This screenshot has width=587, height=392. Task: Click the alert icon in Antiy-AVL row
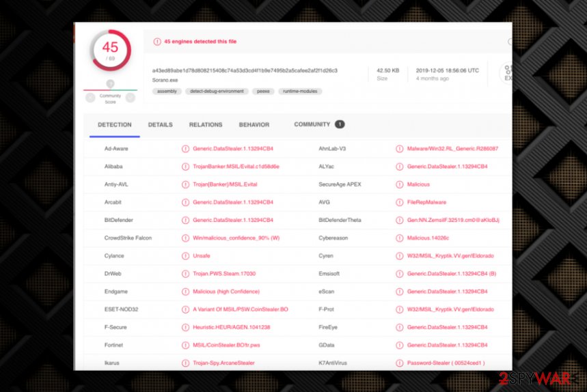click(x=185, y=184)
